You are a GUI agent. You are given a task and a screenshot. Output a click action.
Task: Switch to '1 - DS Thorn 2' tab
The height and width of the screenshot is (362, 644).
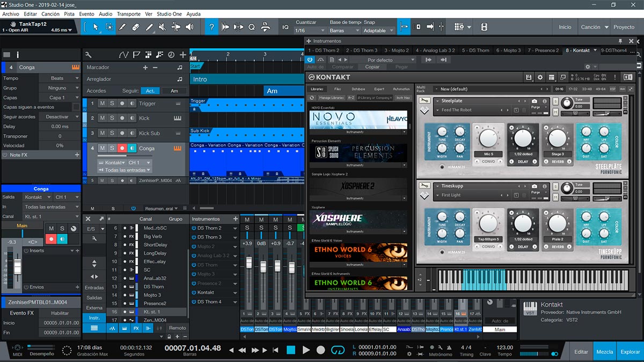tap(324, 50)
